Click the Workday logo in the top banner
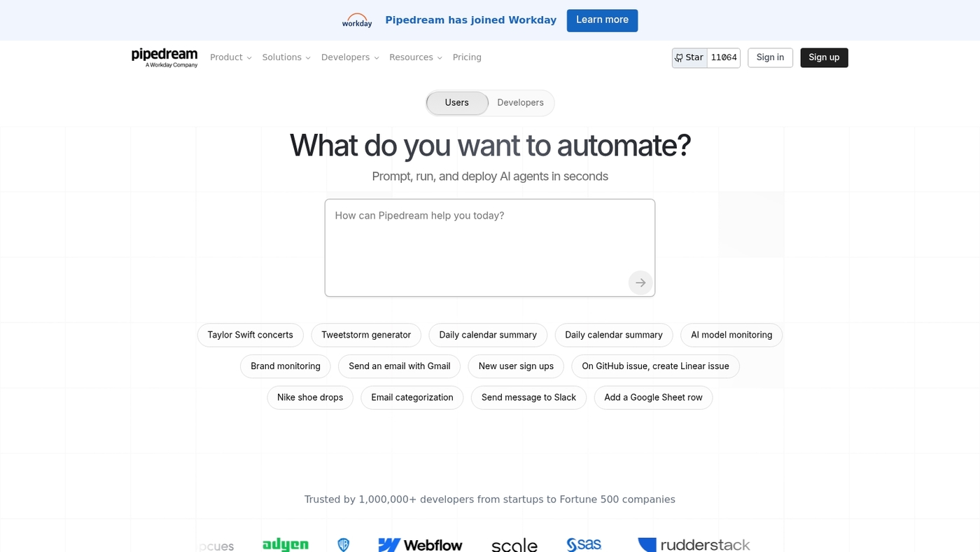The width and height of the screenshot is (980, 552). click(x=356, y=20)
